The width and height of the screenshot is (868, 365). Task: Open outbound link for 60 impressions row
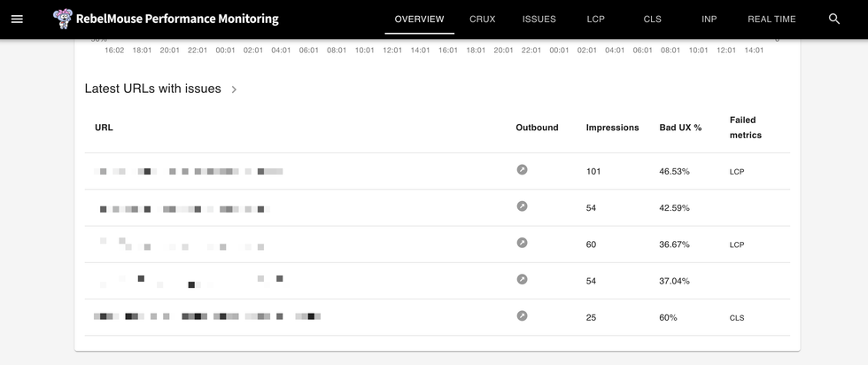[x=522, y=243]
